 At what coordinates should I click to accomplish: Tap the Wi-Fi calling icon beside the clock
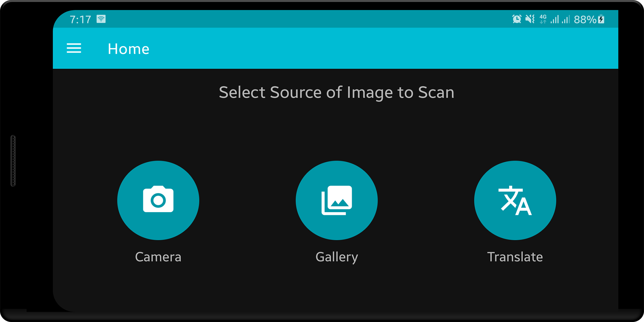click(101, 19)
